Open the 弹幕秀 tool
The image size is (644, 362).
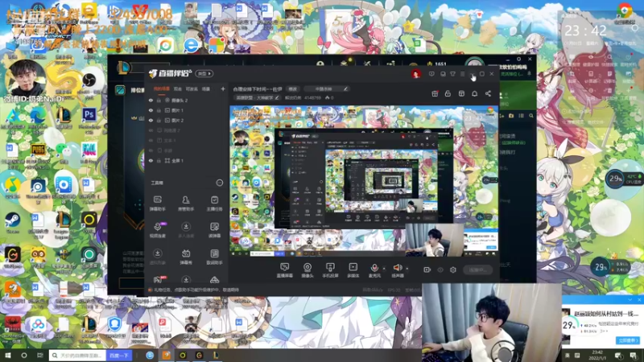(186, 257)
